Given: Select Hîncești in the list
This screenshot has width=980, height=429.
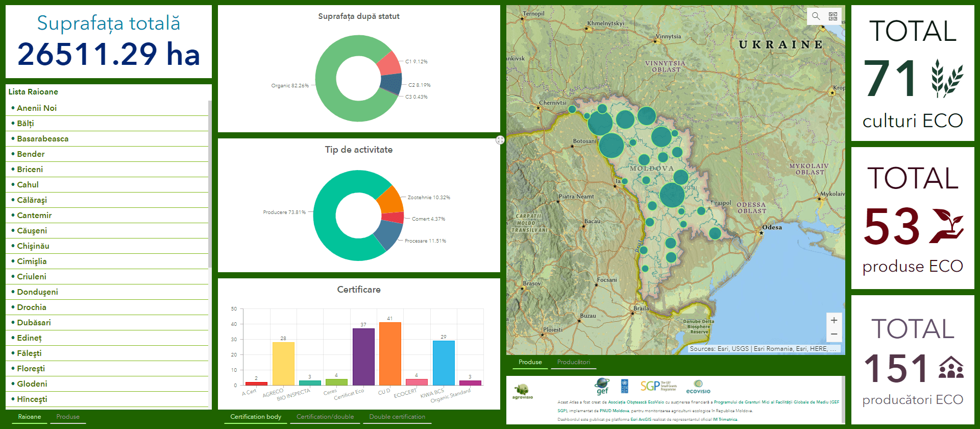Looking at the screenshot, I should pyautogui.click(x=107, y=399).
